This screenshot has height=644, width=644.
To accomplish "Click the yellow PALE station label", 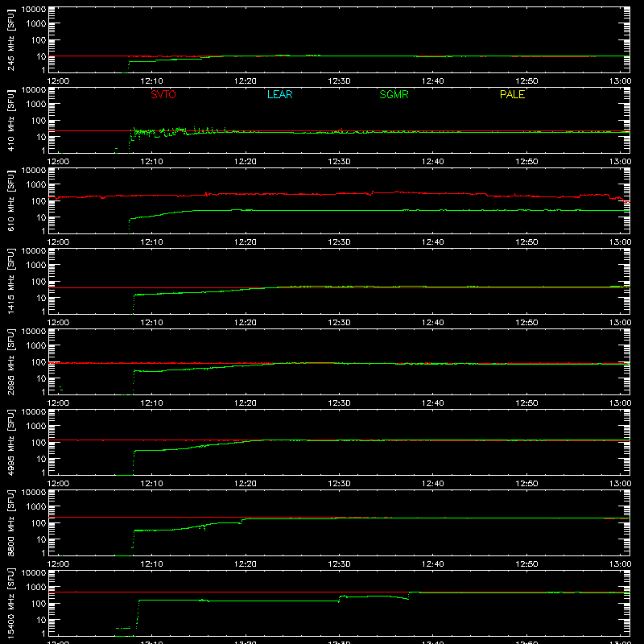I will click(x=512, y=94).
